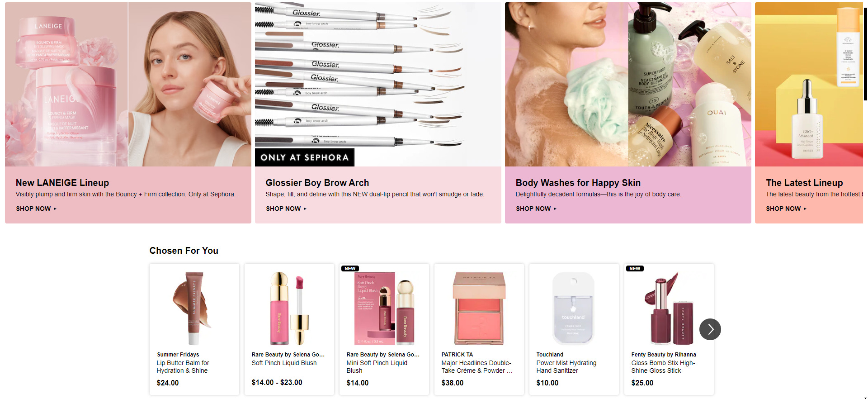Select the Summer Fridays Lip Butter Balm image

194,309
